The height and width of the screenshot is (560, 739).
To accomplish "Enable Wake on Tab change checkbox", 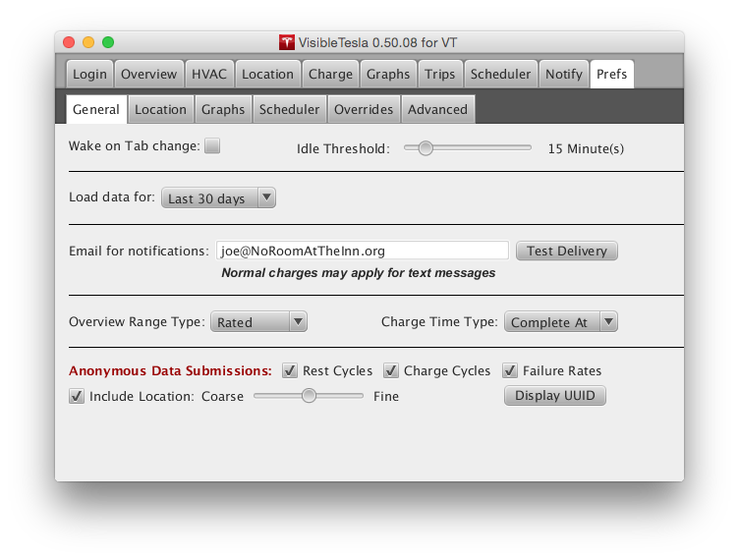I will coord(212,146).
